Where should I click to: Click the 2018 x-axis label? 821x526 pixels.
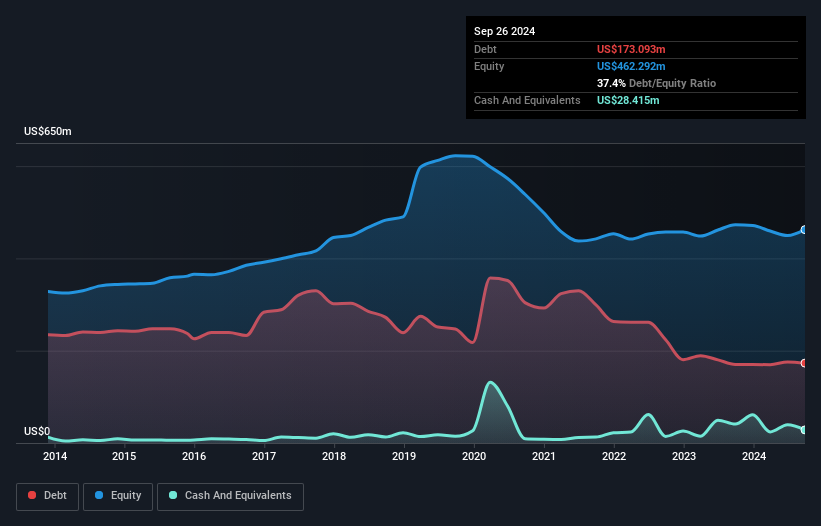click(334, 456)
